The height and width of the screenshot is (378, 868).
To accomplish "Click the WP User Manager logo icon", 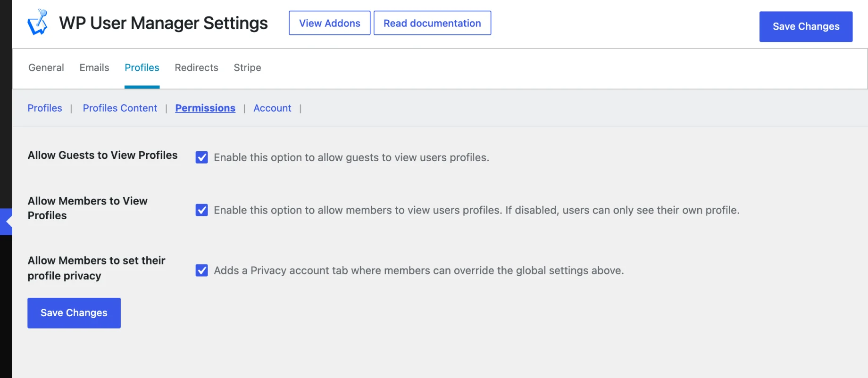I will pyautogui.click(x=38, y=22).
